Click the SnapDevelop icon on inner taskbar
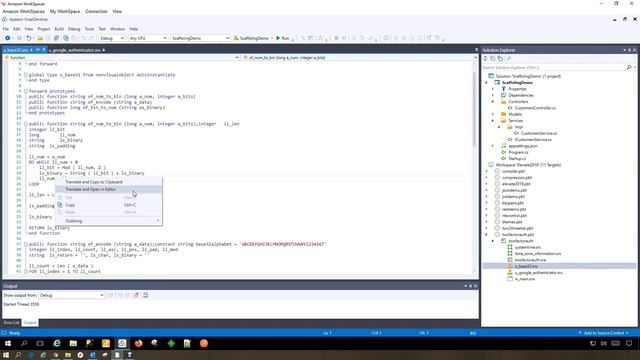 pos(122,343)
